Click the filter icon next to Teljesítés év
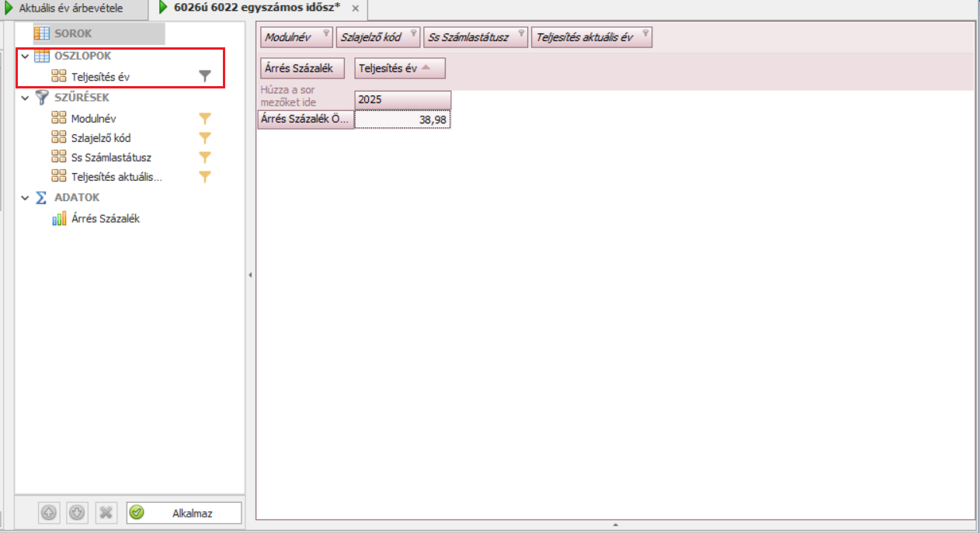The width and height of the screenshot is (980, 533). click(x=205, y=76)
